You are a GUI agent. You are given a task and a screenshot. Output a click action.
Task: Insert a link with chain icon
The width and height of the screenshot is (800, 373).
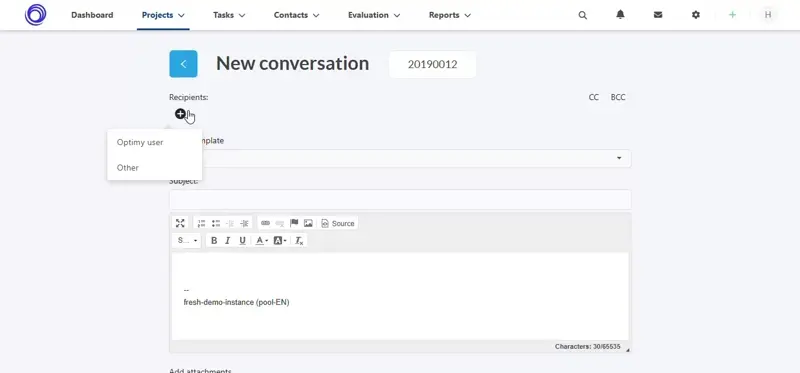pyautogui.click(x=265, y=223)
